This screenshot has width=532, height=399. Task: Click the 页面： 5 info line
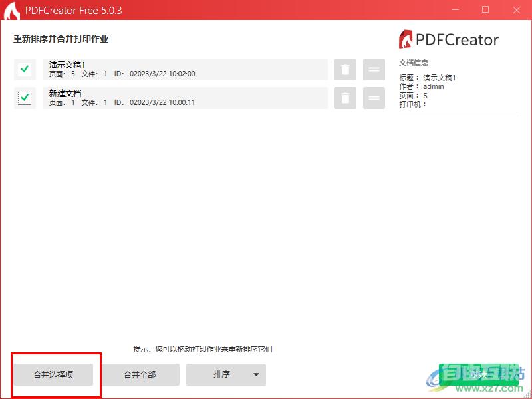(x=413, y=96)
